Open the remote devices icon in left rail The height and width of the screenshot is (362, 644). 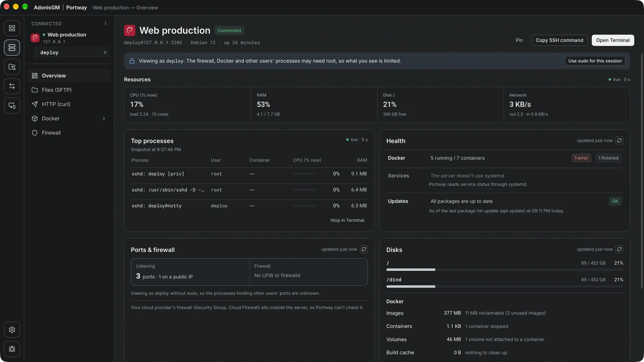12,105
